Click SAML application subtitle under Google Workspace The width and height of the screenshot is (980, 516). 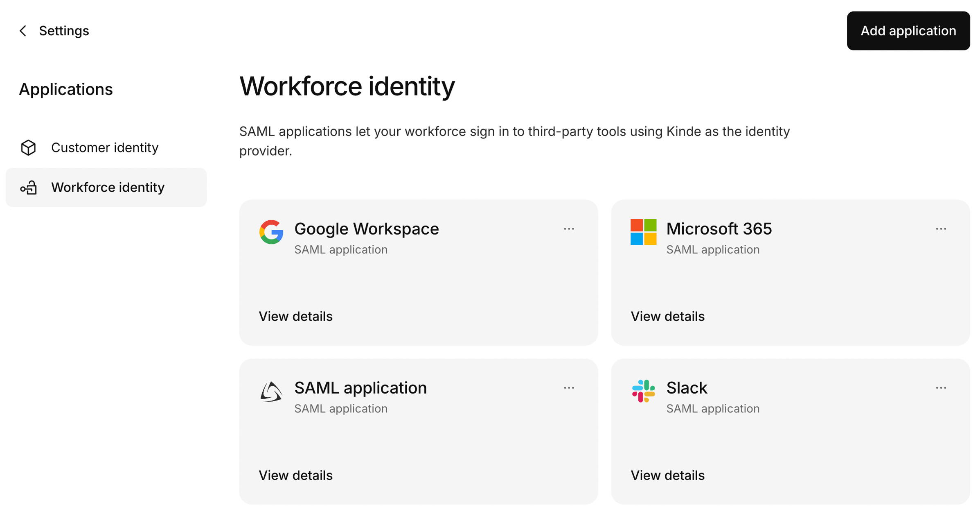[341, 249]
